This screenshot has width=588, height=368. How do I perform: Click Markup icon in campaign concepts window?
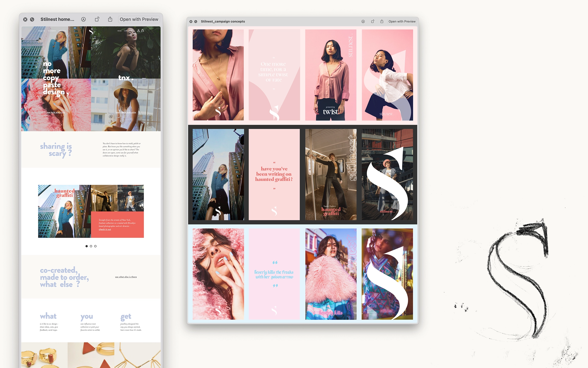(363, 22)
